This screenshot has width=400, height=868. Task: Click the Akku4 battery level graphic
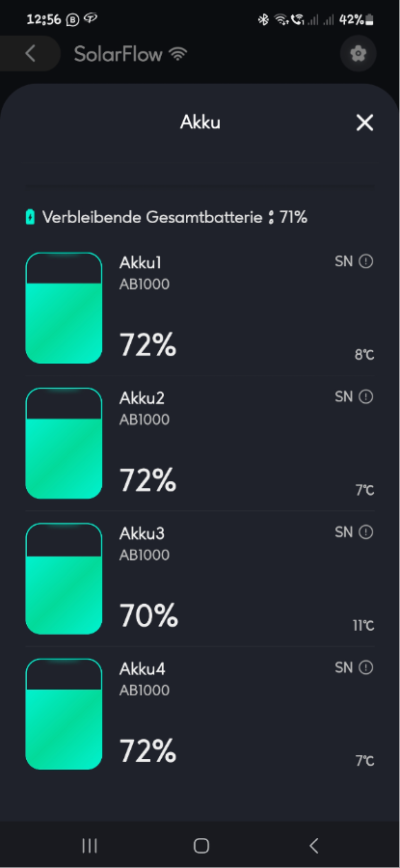pos(64,714)
